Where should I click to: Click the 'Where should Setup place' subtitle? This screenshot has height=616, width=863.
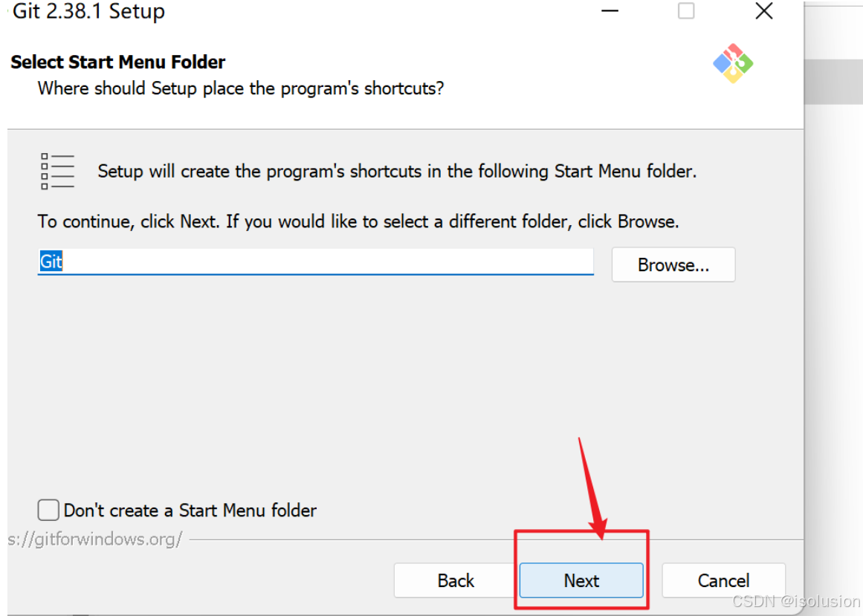(241, 88)
